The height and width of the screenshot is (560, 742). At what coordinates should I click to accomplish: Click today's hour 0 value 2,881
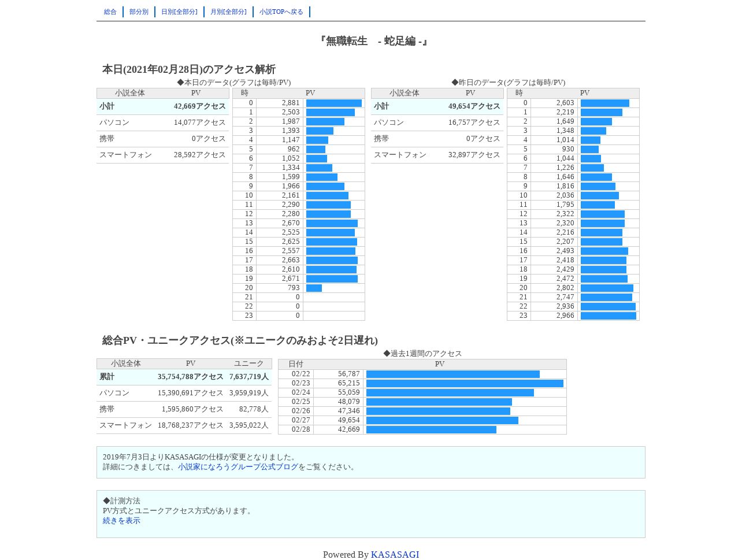291,103
